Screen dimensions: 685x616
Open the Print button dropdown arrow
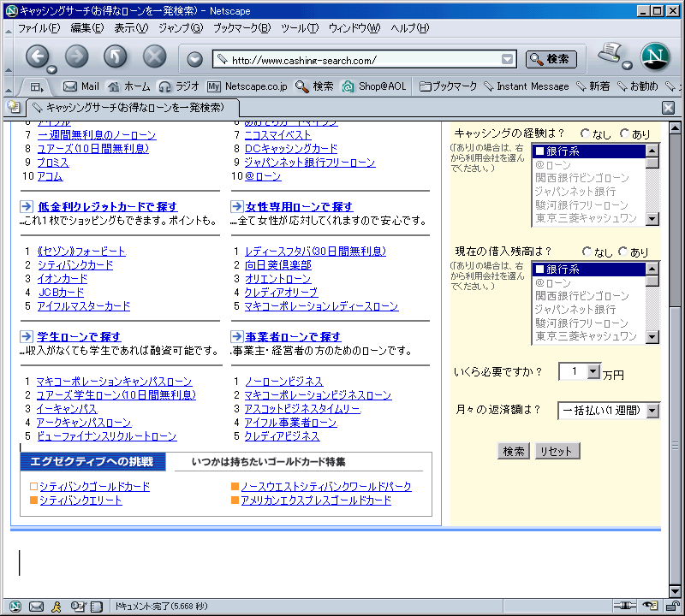pyautogui.click(x=628, y=66)
